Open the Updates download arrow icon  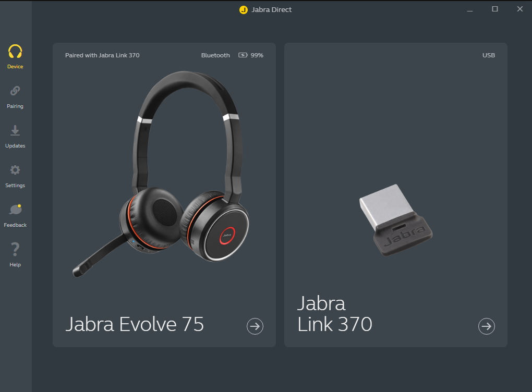click(x=15, y=130)
